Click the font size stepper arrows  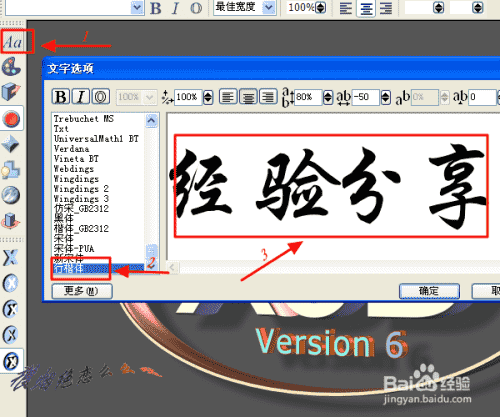[208, 97]
